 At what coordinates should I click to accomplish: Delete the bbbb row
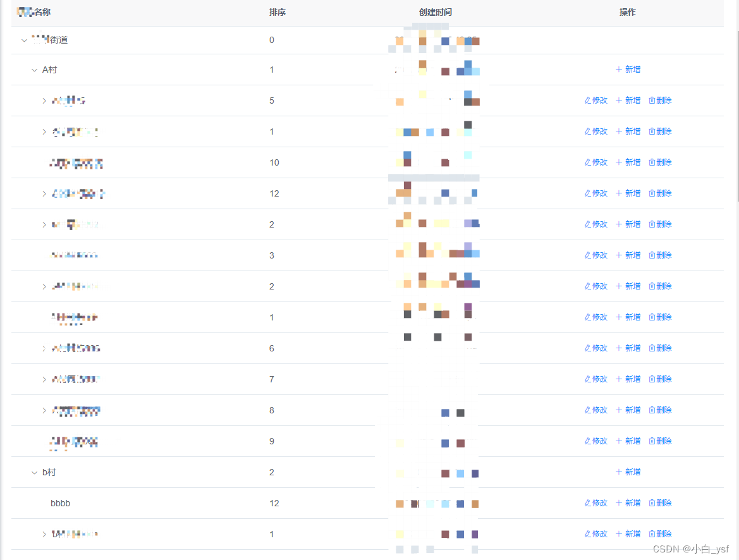660,503
